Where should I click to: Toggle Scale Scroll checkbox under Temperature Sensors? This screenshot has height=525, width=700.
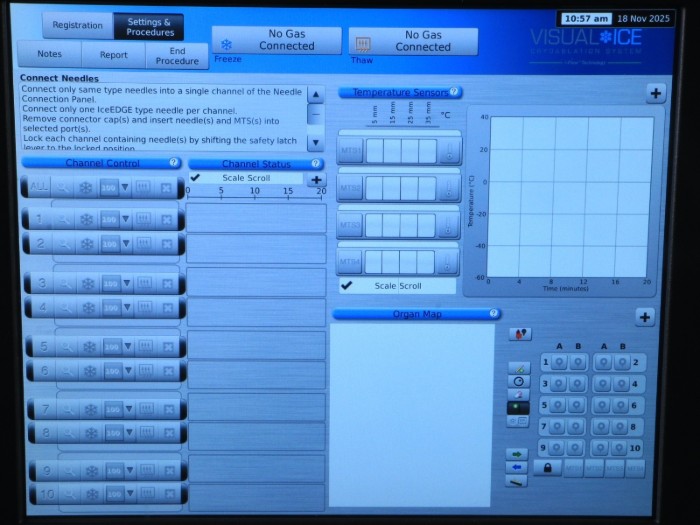coord(346,285)
